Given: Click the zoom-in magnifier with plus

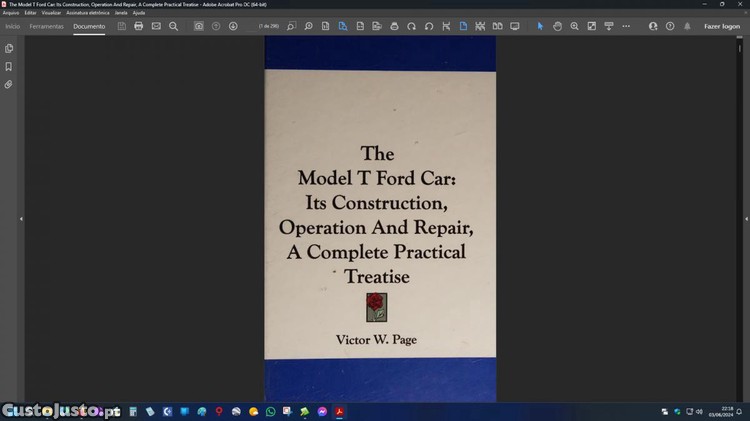Looking at the screenshot, I should tap(575, 26).
